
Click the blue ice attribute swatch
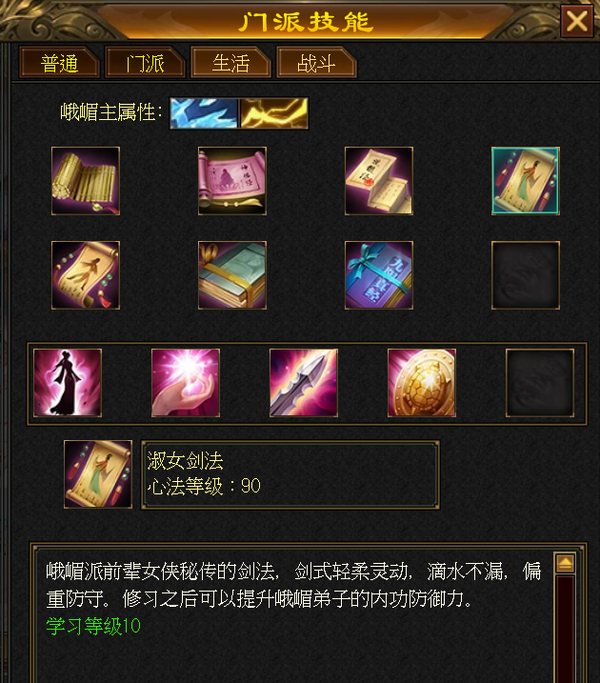click(x=204, y=113)
